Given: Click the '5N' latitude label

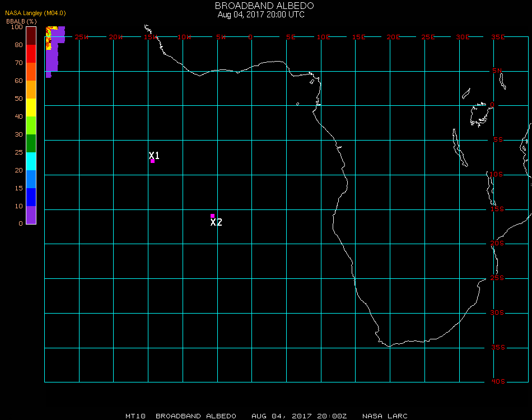Looking at the screenshot, I should pyautogui.click(x=497, y=71).
